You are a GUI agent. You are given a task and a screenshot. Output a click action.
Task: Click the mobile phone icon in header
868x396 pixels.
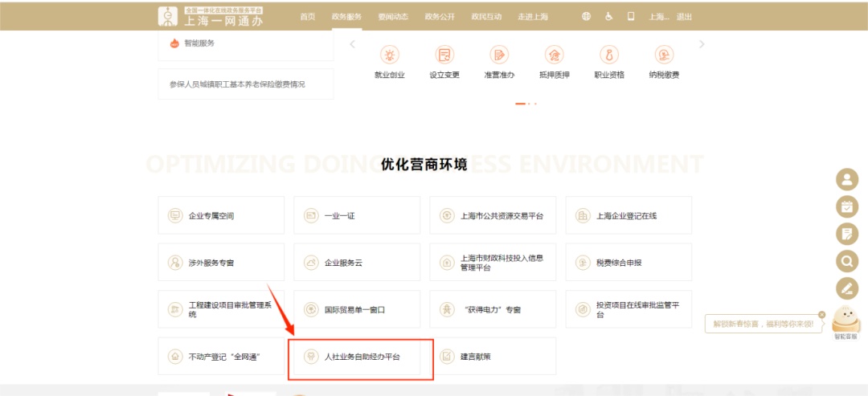[x=631, y=17]
